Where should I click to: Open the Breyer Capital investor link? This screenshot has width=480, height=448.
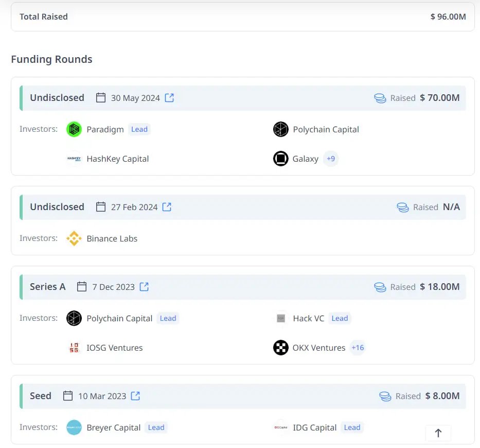click(x=114, y=428)
